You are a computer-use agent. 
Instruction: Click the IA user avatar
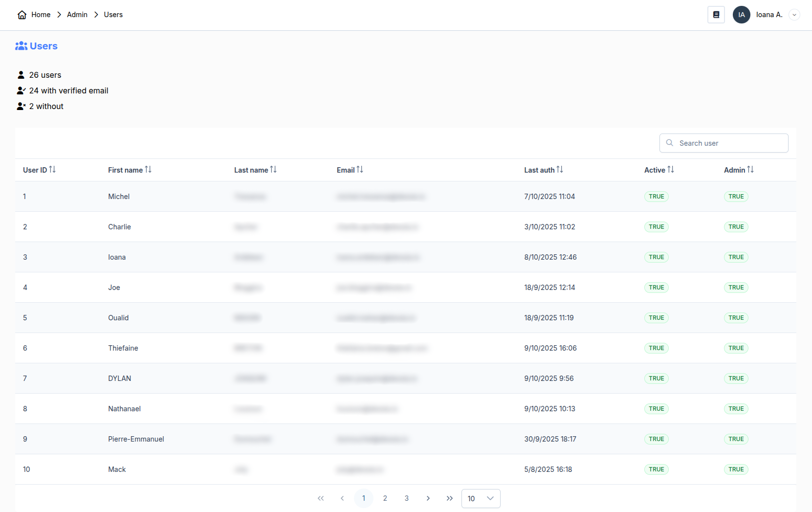[x=741, y=15]
